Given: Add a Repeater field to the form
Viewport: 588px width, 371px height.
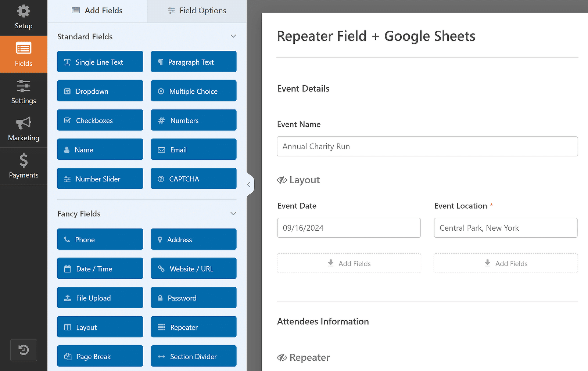Looking at the screenshot, I should (194, 327).
